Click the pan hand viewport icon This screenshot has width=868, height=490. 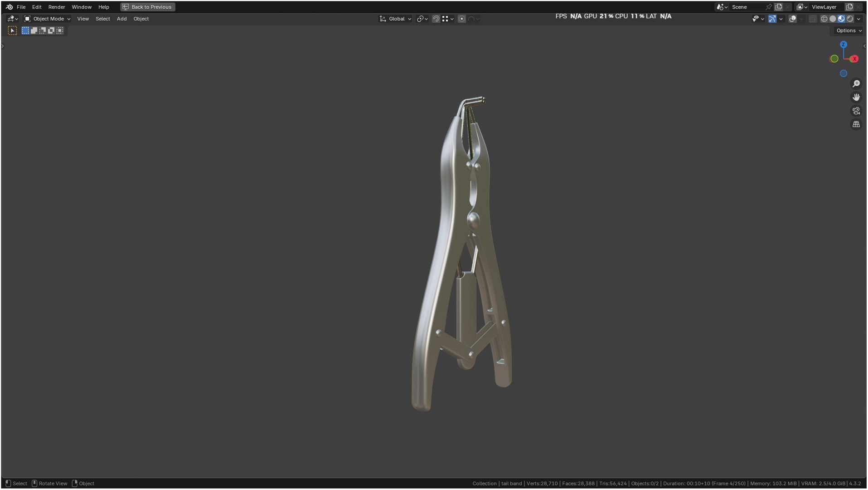click(x=856, y=97)
